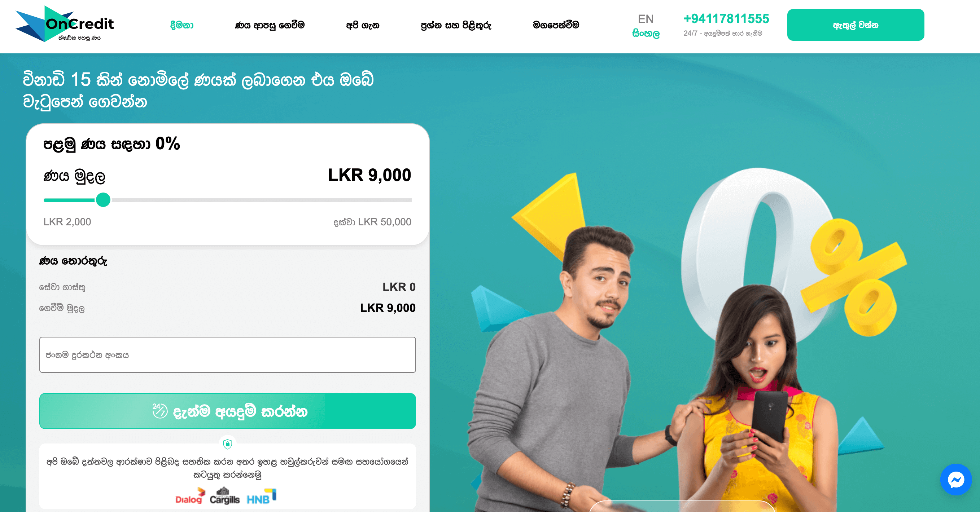
Task: Click the ඇතුල් වන්න login button
Action: [856, 25]
